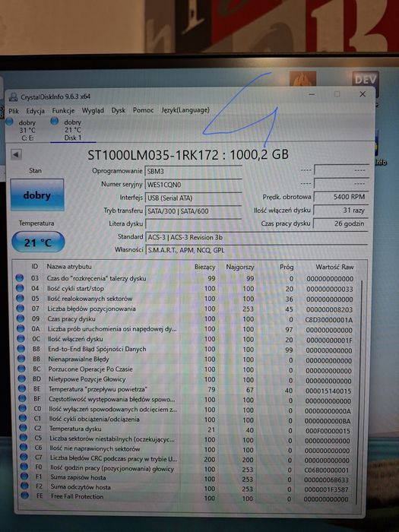Click the 31 razy power-on count

coord(340,211)
